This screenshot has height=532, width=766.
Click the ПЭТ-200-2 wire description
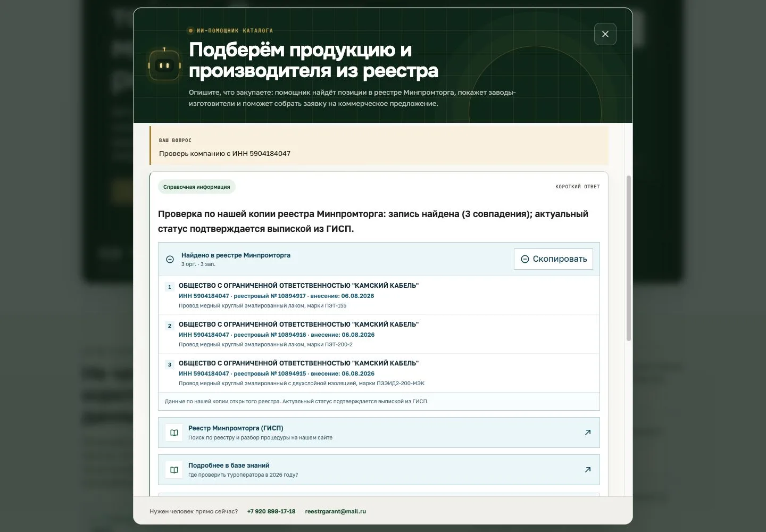click(265, 345)
